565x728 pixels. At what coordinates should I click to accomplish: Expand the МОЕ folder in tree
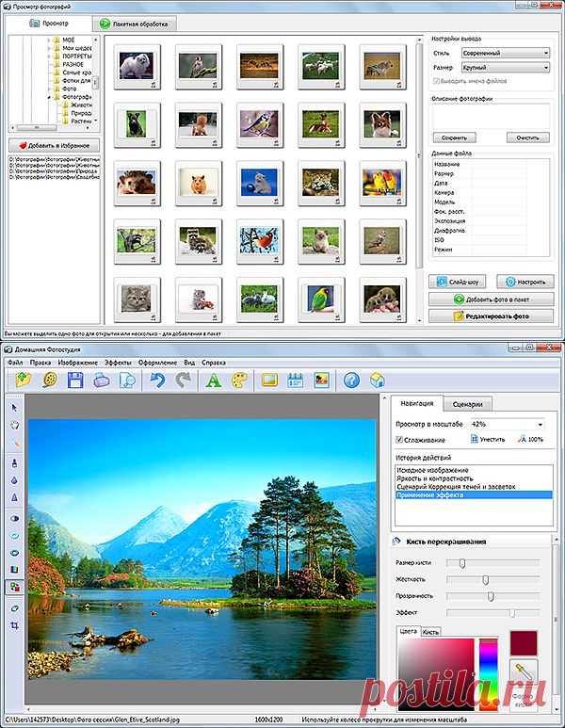click(x=49, y=40)
